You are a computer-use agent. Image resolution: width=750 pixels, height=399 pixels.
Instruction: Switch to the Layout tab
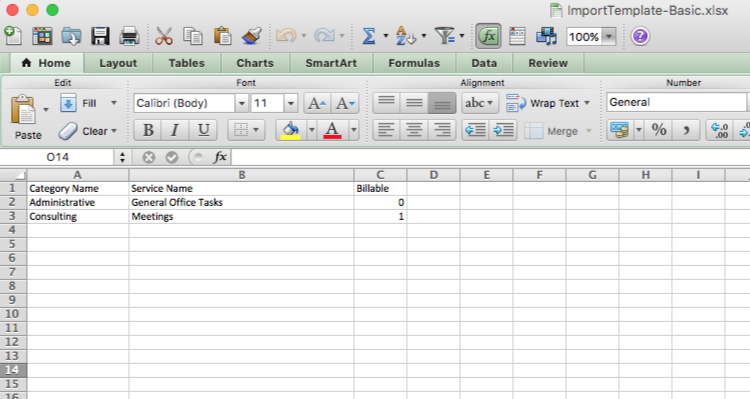pyautogui.click(x=118, y=63)
